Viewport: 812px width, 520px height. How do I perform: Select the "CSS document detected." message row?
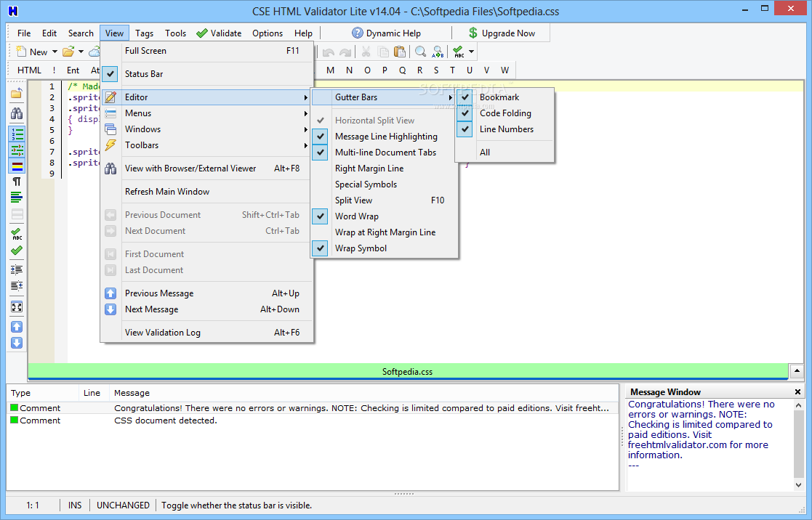313,421
